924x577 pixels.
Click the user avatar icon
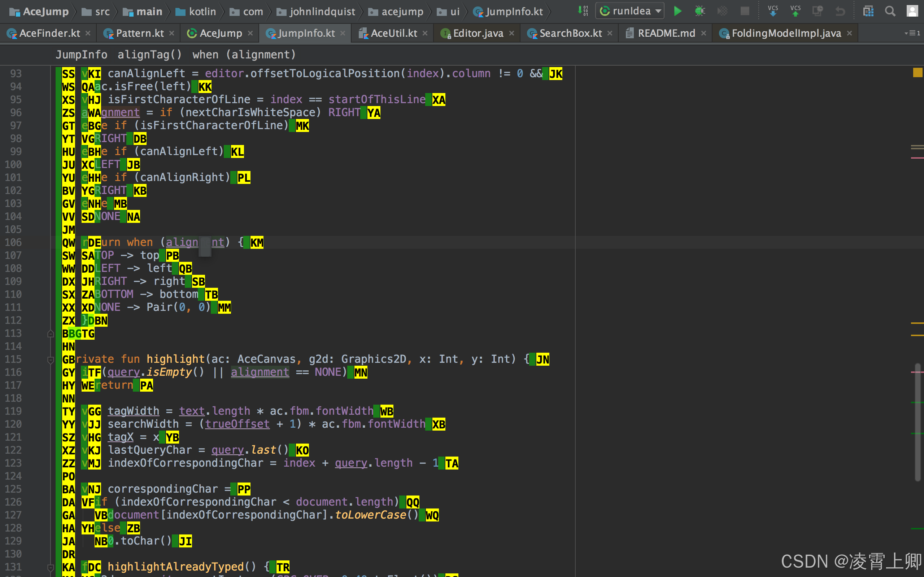tap(912, 11)
